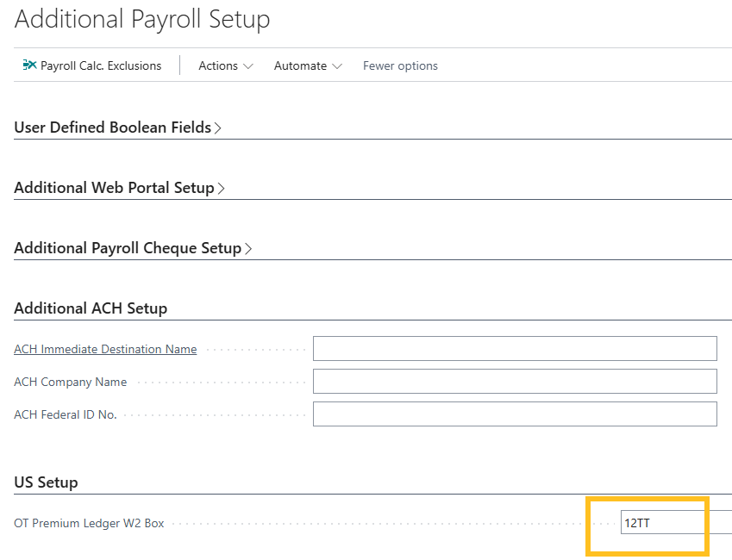Open the ACH Immediate Destination Name field definition
The height and width of the screenshot is (560, 732).
click(x=105, y=349)
